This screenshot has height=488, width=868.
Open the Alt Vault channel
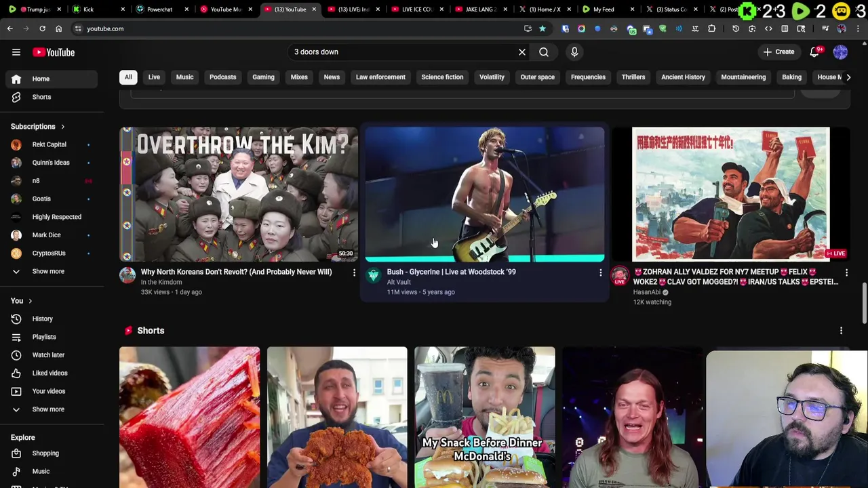click(399, 282)
